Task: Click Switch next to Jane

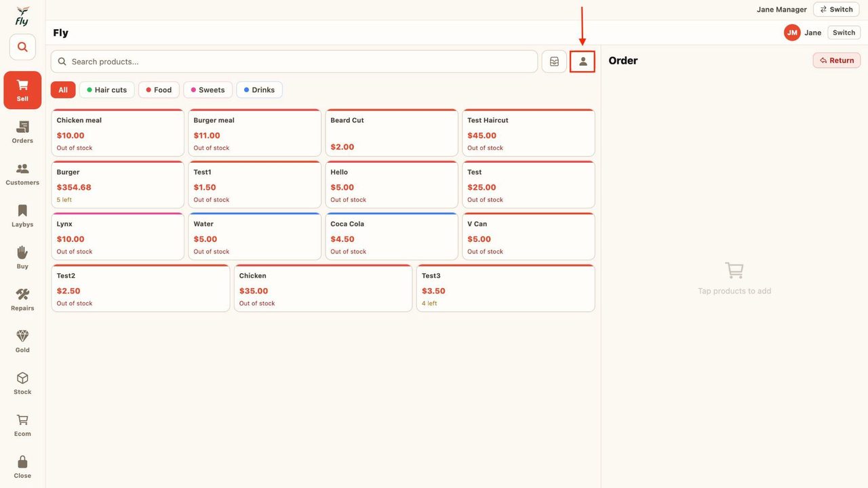Action: pos(844,33)
